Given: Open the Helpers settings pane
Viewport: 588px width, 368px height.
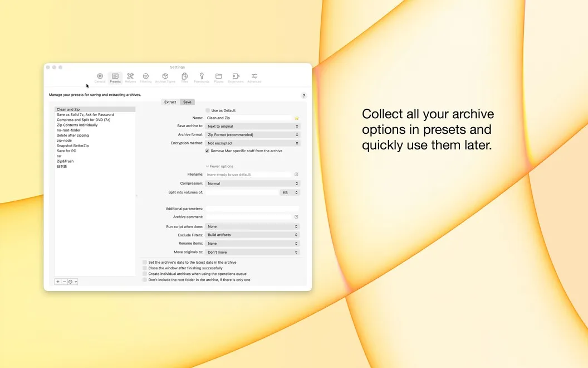Looking at the screenshot, I should click(x=130, y=78).
